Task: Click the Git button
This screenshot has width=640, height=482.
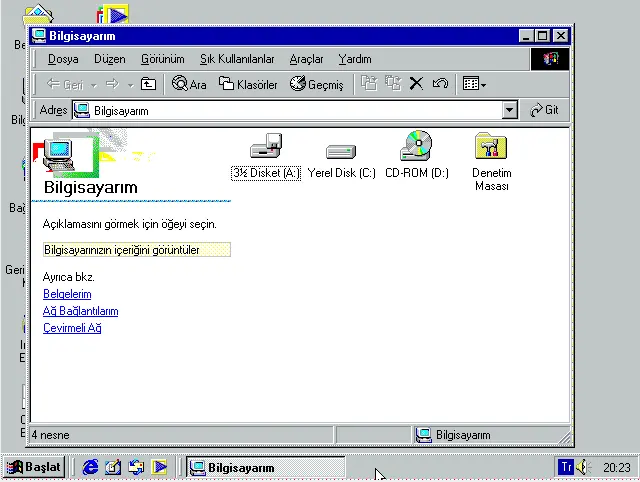Action: click(x=544, y=110)
